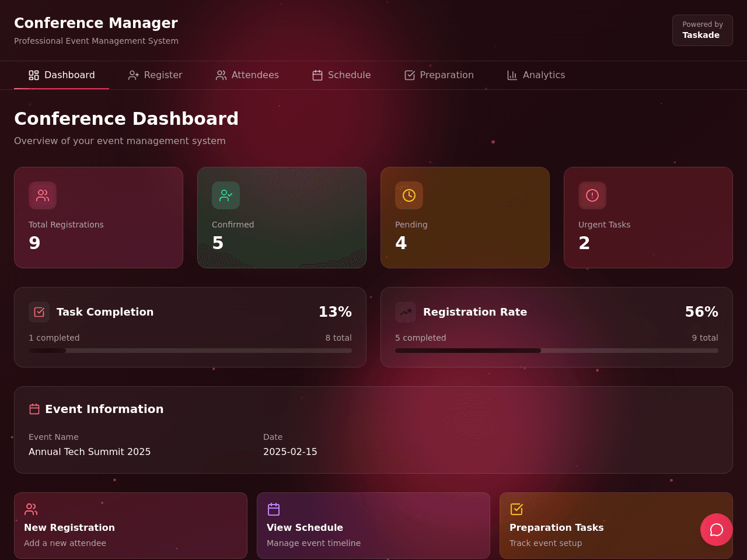Image resolution: width=747 pixels, height=560 pixels.
Task: Go to the Schedule tab
Action: tap(341, 75)
